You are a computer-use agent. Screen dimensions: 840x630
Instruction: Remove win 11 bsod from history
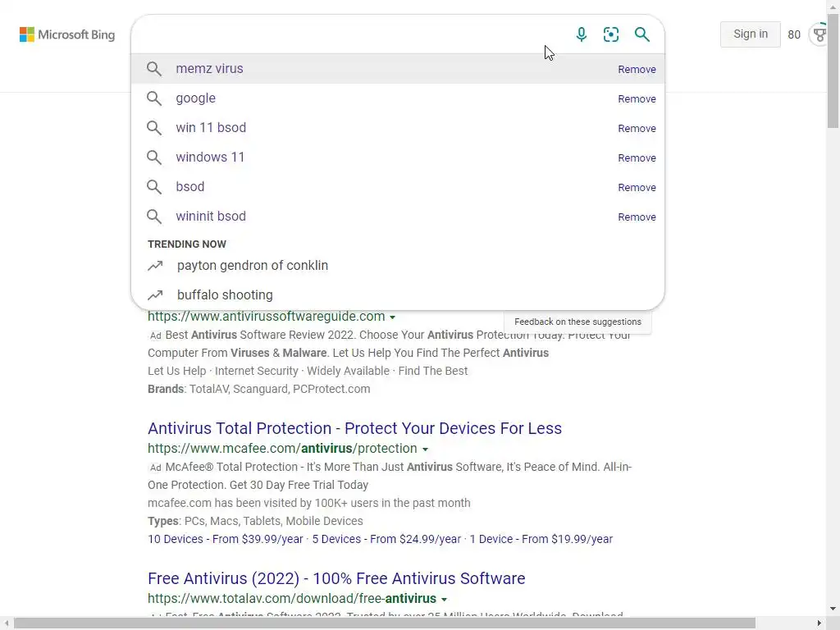(x=637, y=129)
